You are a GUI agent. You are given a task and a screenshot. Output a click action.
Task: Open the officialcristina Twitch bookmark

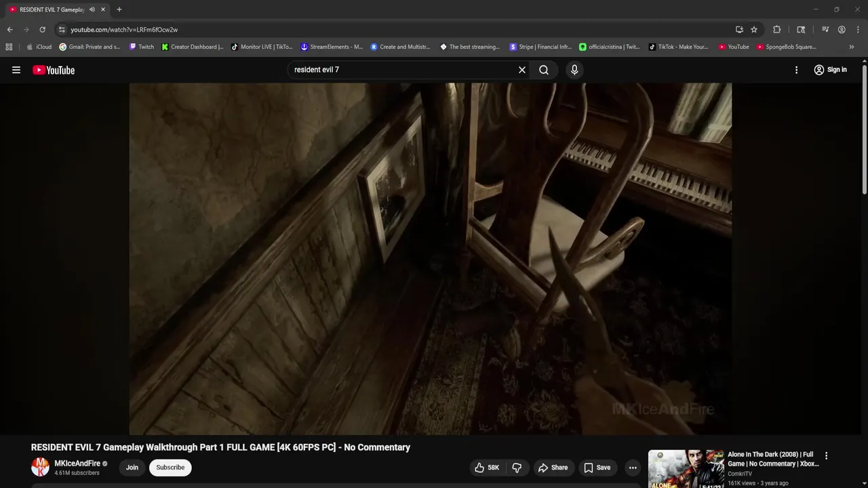(610, 47)
